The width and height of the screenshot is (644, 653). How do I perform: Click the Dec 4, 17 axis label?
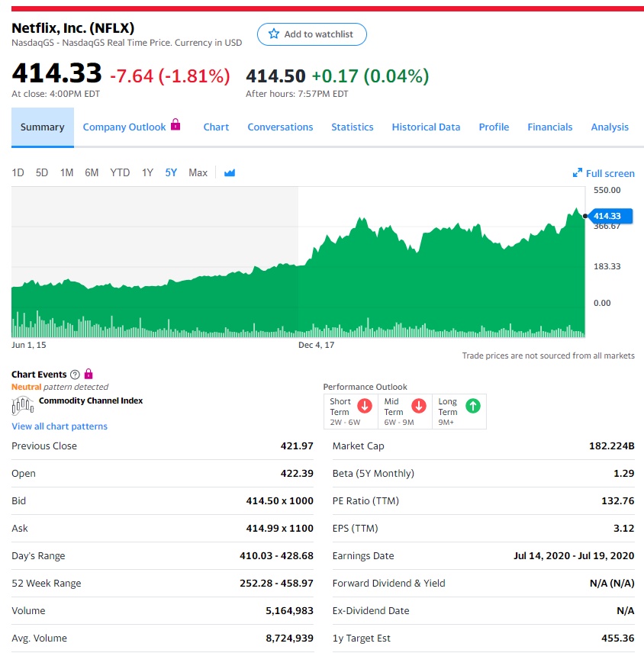pyautogui.click(x=316, y=345)
